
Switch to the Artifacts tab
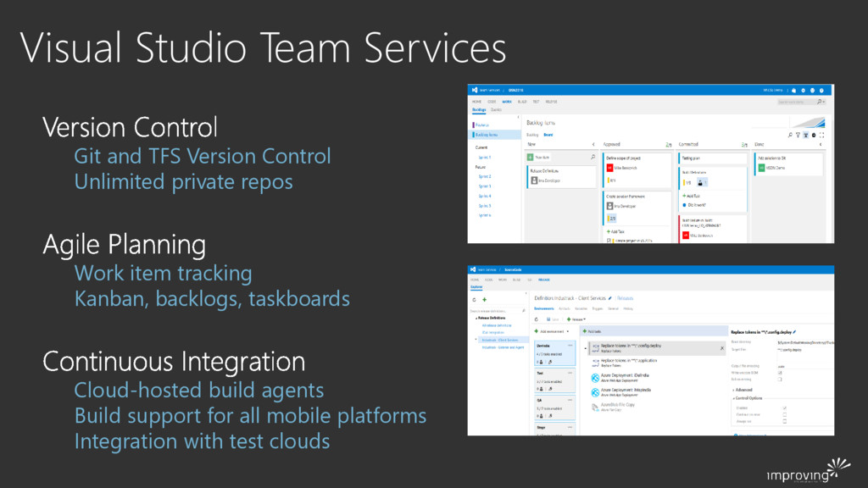[564, 308]
